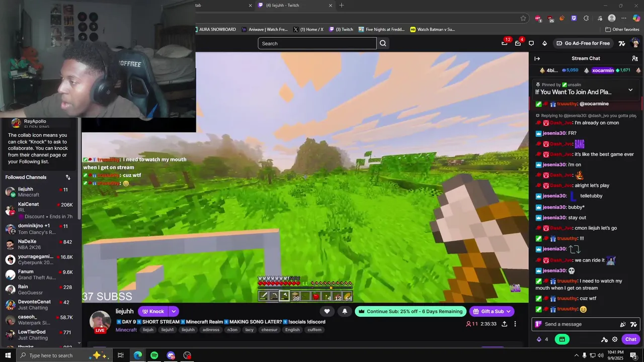This screenshot has width=644, height=362.
Task: Open the AdBlock extension icon
Action: point(538,18)
